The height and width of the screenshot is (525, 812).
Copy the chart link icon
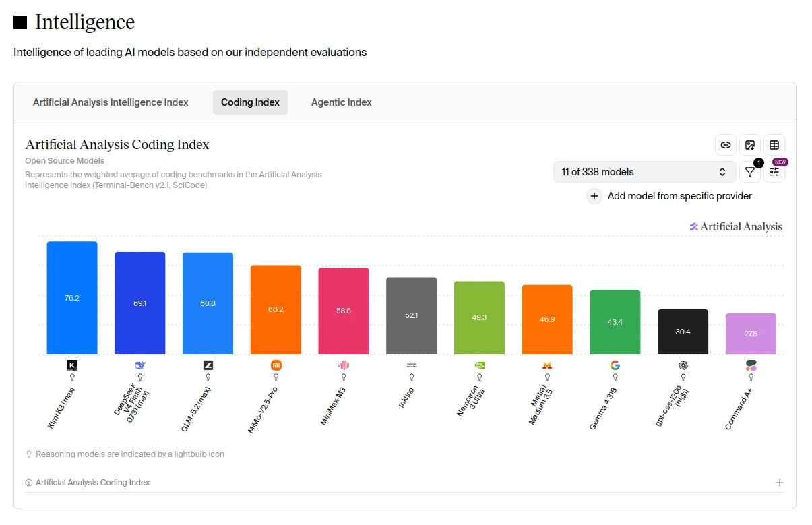pyautogui.click(x=726, y=145)
